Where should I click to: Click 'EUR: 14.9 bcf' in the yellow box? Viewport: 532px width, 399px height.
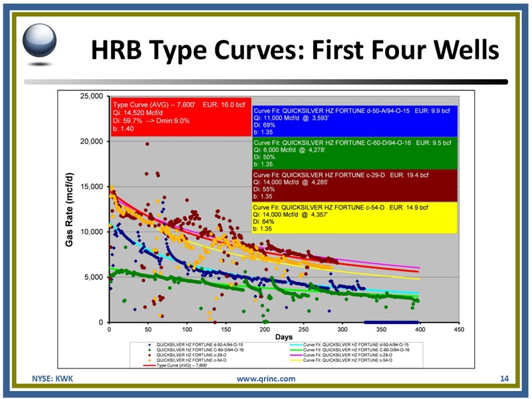tap(409, 207)
